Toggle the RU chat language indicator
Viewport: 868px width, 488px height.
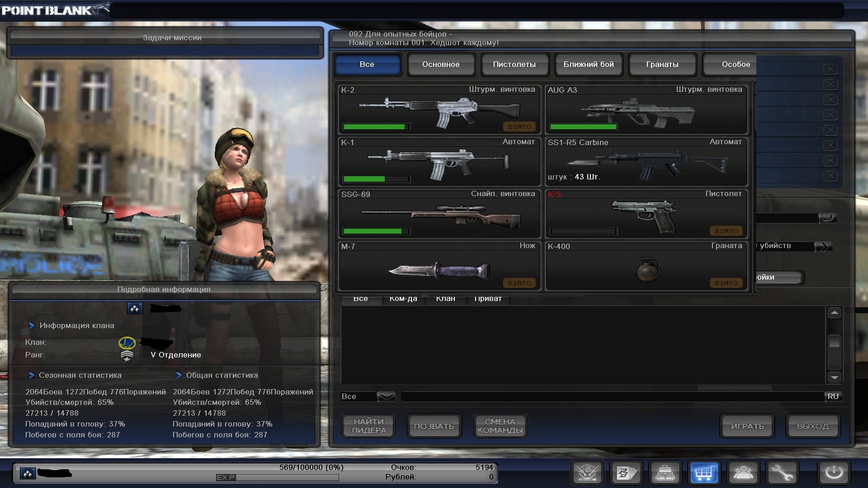(833, 397)
